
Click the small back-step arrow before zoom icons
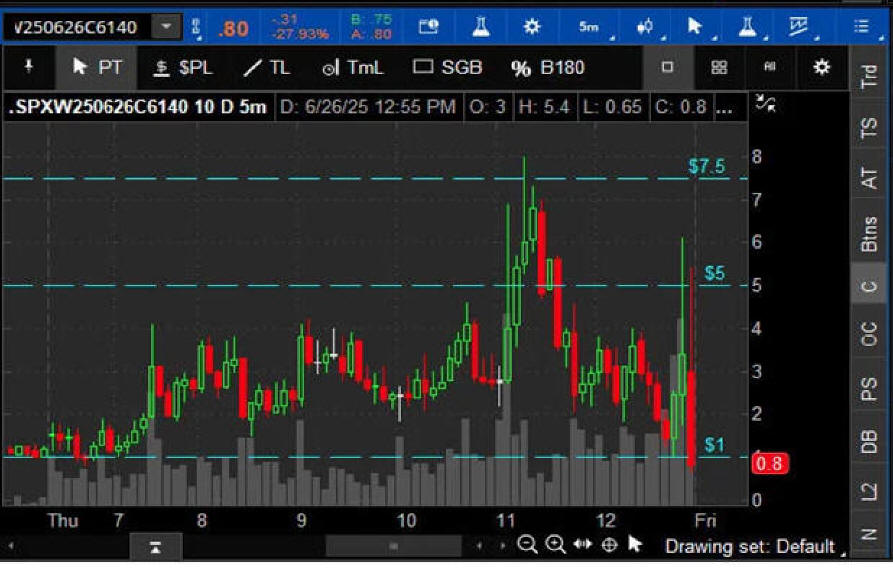[x=480, y=546]
